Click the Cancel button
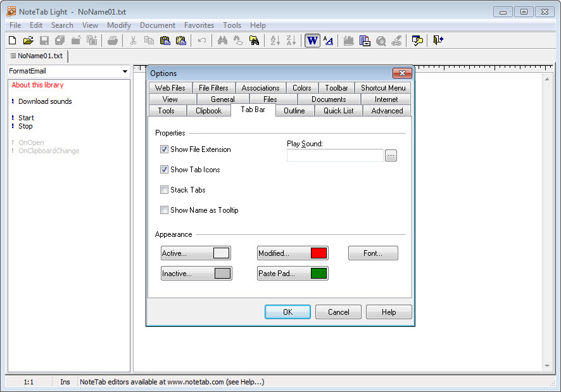The height and width of the screenshot is (392, 561). tap(338, 312)
